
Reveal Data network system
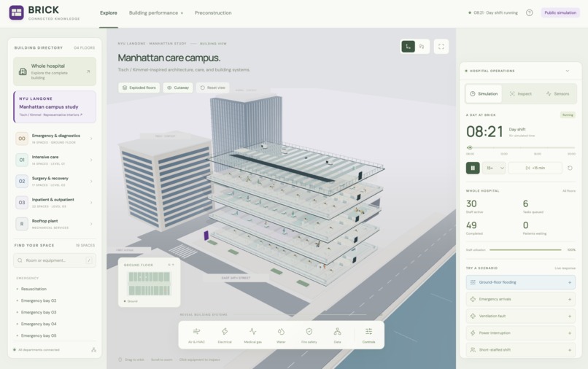click(337, 335)
